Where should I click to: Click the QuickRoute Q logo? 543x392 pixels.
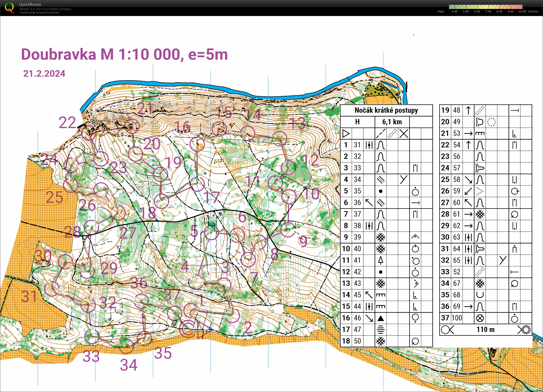(x=9, y=8)
